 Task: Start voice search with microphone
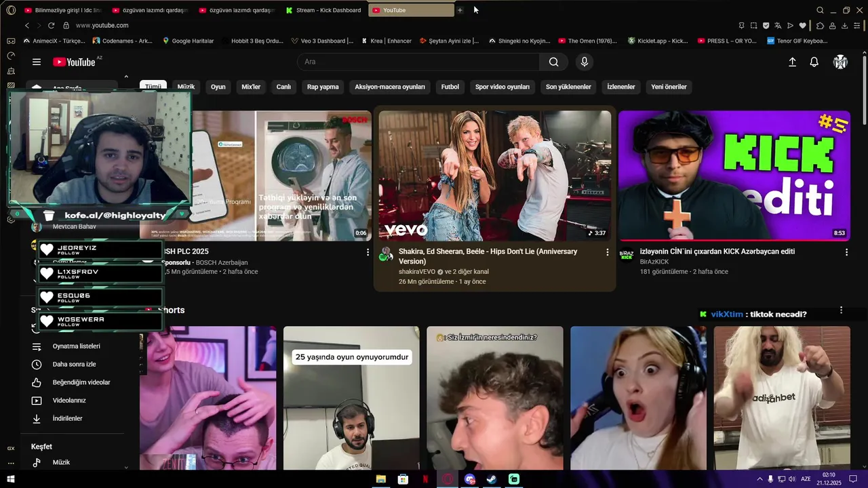pos(585,62)
